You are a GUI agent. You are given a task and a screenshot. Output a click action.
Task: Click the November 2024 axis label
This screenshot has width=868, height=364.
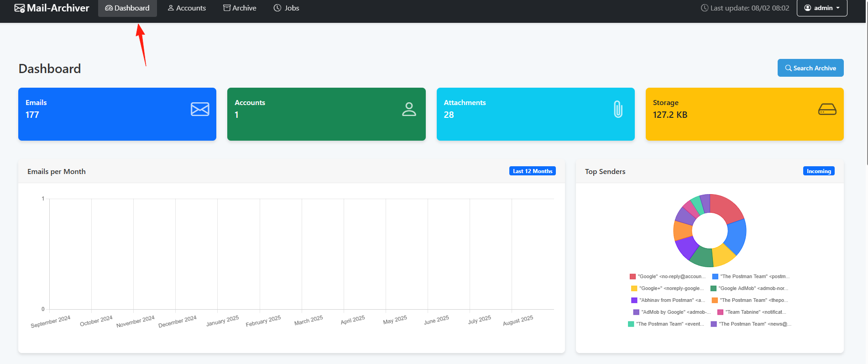(136, 322)
